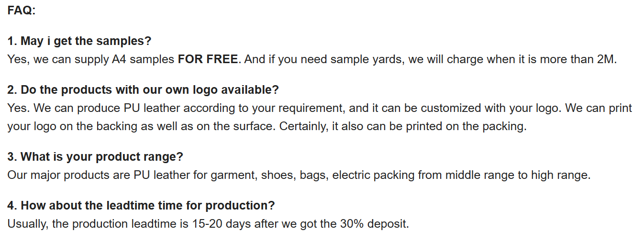Viewport: 644px width, 243px height.
Task: Click the question 'May i get the samples?'
Action: (79, 41)
